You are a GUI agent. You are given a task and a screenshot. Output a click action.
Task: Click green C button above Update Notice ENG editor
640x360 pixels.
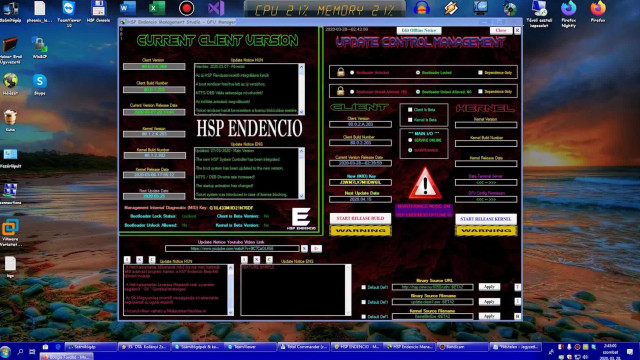[269, 260]
